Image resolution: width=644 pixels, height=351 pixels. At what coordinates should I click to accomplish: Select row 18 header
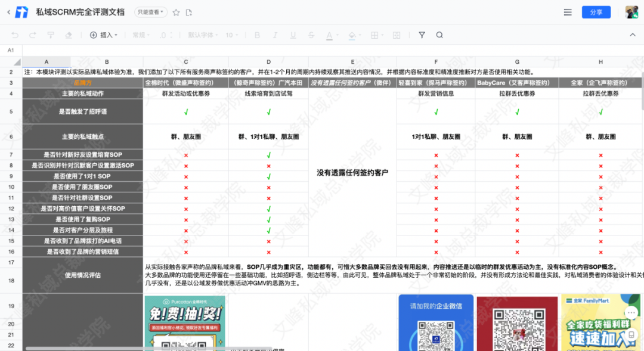tap(11, 281)
